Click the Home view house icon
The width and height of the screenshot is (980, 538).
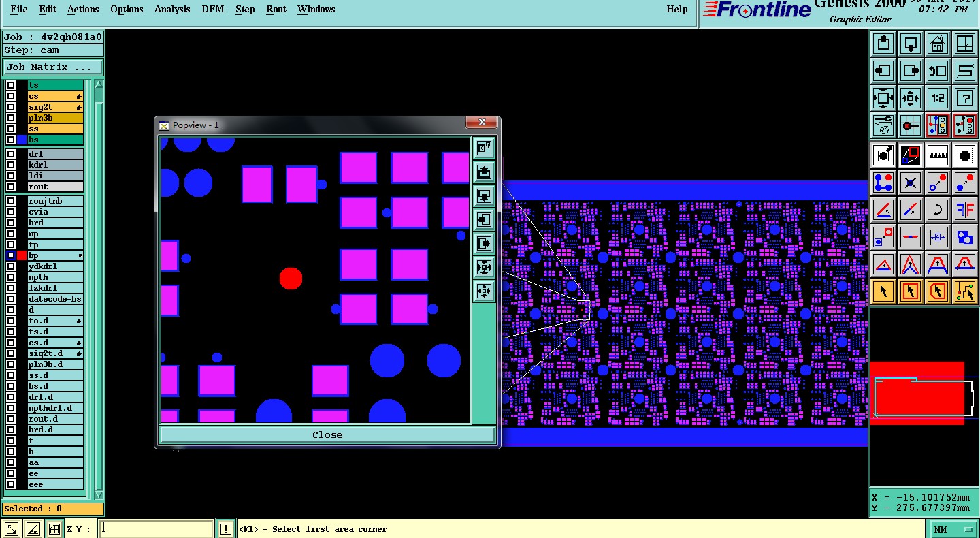point(938,44)
